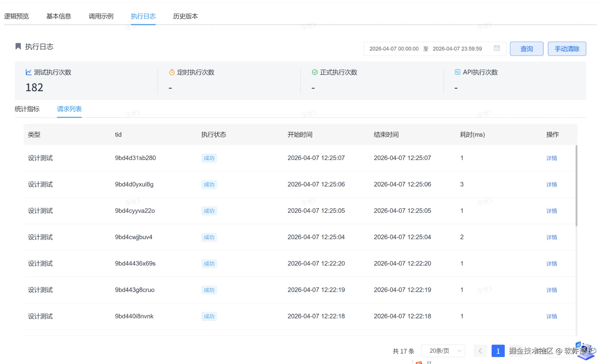Image resolution: width=603 pixels, height=364 pixels.
Task: Open the 统计指标 sub-tab
Action: (x=27, y=109)
